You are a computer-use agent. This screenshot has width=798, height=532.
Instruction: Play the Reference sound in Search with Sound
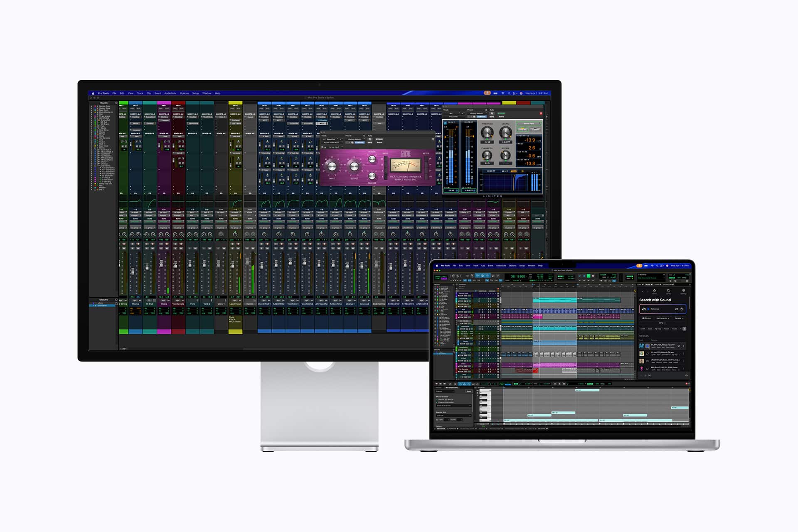pyautogui.click(x=648, y=309)
